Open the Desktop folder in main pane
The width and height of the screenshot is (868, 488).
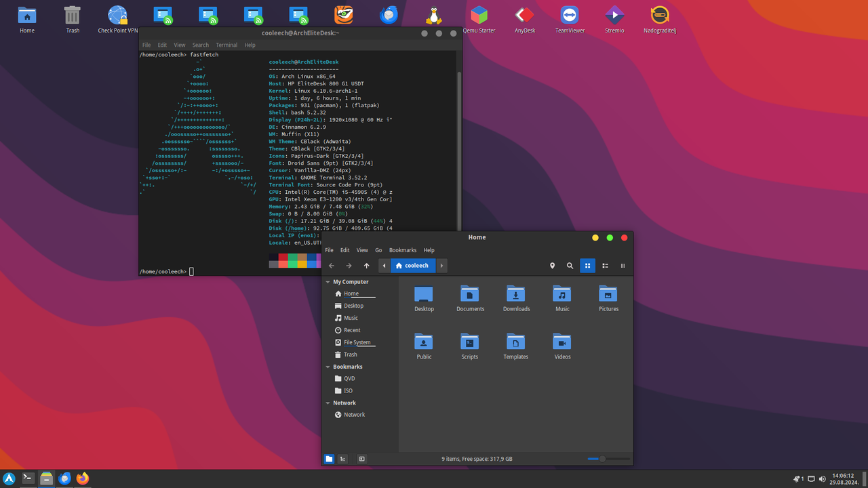click(424, 298)
